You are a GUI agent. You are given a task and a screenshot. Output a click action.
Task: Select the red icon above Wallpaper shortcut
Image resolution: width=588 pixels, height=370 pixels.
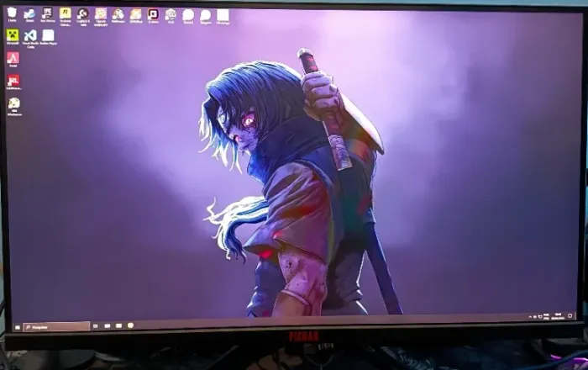13,82
